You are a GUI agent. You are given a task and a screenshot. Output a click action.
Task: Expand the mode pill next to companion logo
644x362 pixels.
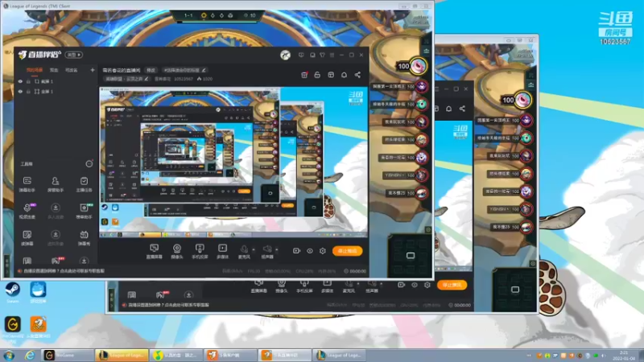coord(74,55)
